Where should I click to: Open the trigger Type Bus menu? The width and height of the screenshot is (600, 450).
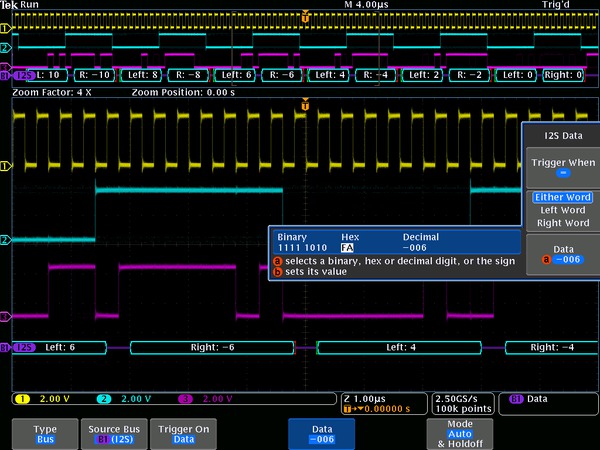pos(45,433)
